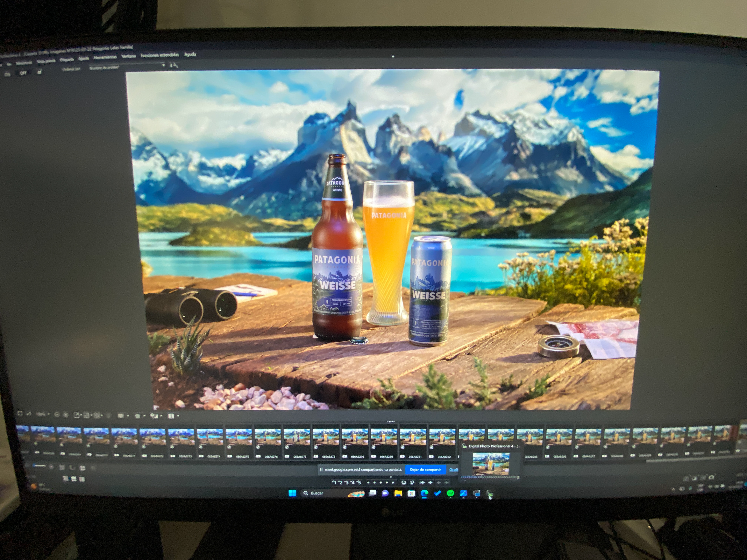Apply check mark 1 to the image

[x=334, y=483]
